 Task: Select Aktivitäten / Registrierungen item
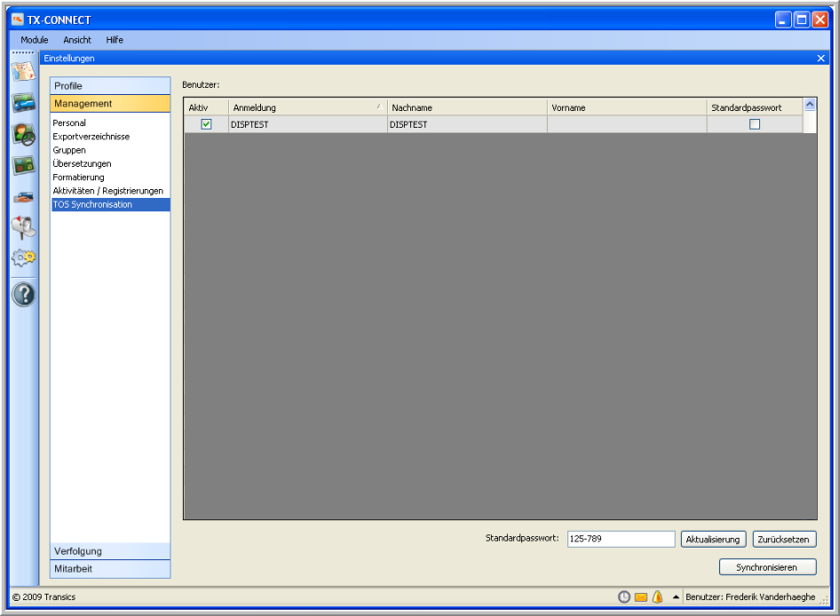[x=110, y=191]
